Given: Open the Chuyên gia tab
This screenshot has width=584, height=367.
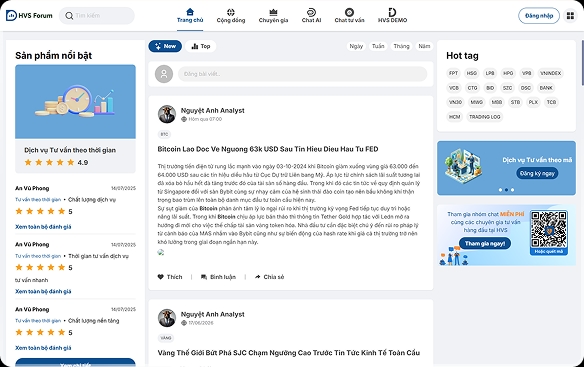Looking at the screenshot, I should 273,16.
